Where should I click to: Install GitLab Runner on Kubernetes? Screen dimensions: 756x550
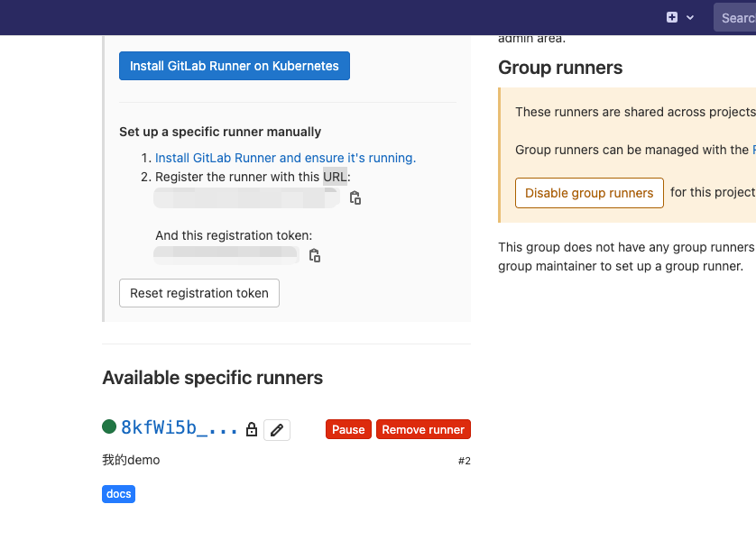click(x=235, y=66)
